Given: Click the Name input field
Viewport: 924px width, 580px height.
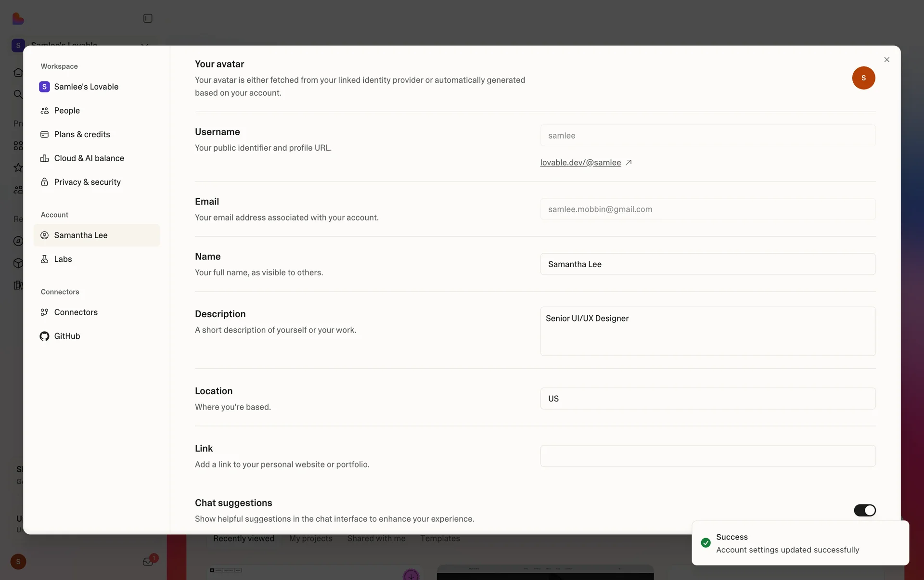Looking at the screenshot, I should coord(707,264).
